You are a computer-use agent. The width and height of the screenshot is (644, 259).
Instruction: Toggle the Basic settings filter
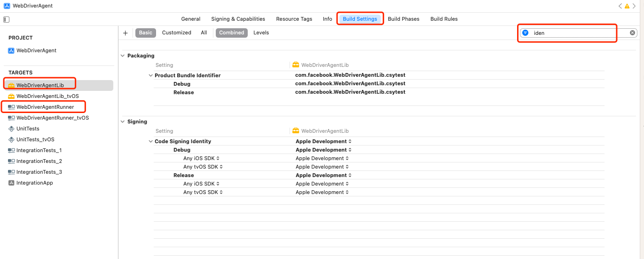[x=146, y=32]
